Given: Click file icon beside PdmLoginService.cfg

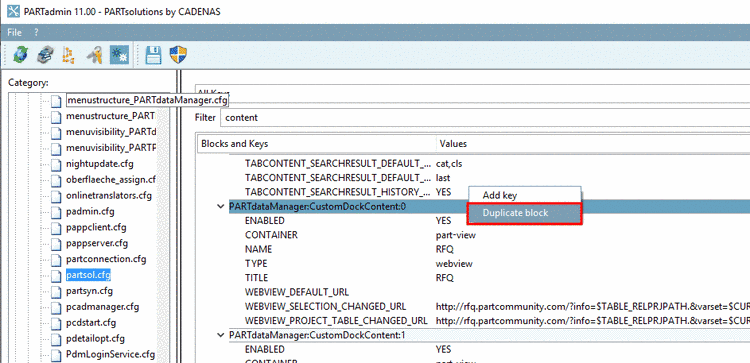Looking at the screenshot, I should click(x=57, y=354).
